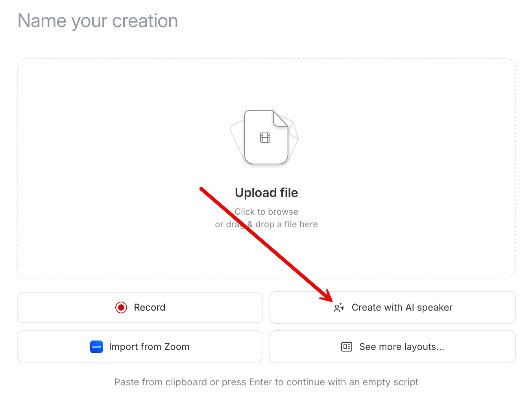Viewport: 532px width, 416px height.
Task: Click the Upload file heading
Action: pyautogui.click(x=266, y=193)
